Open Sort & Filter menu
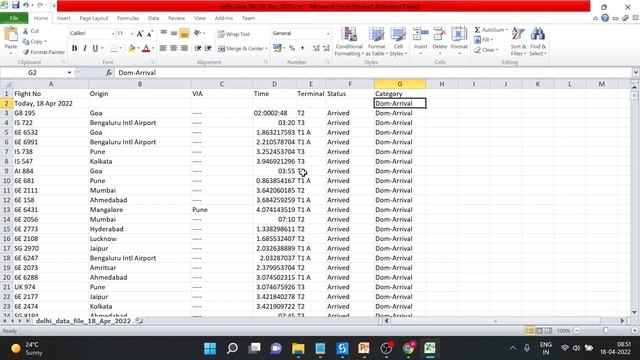Screen dimensions: 640x360 coord(518,42)
